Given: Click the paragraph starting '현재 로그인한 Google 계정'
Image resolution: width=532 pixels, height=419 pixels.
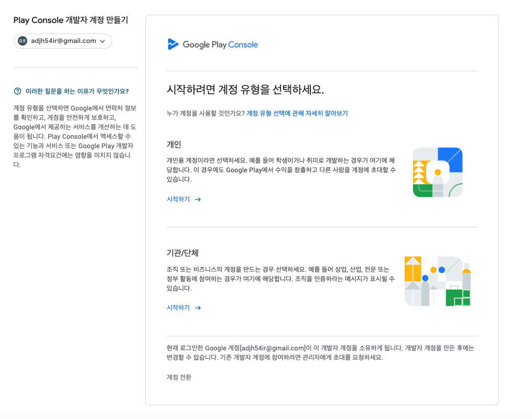Looking at the screenshot, I should click(x=320, y=352).
